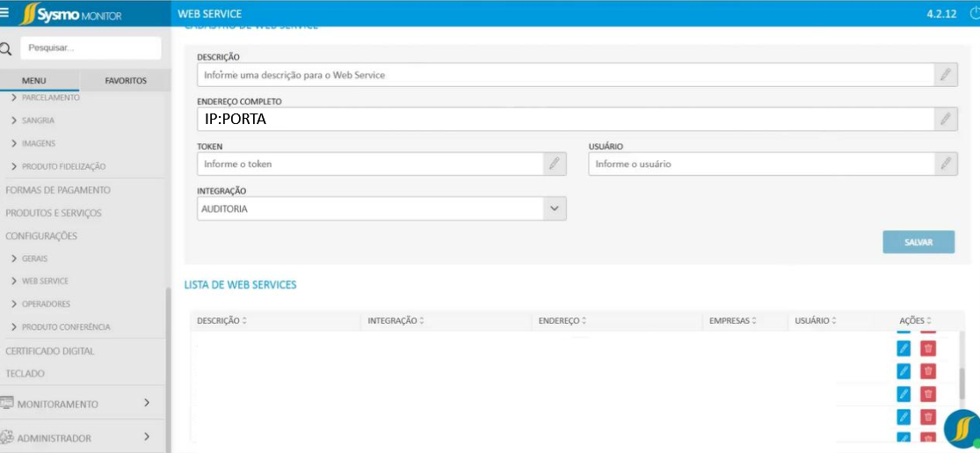Click the pencil icon in Usuário field

pos(946,164)
